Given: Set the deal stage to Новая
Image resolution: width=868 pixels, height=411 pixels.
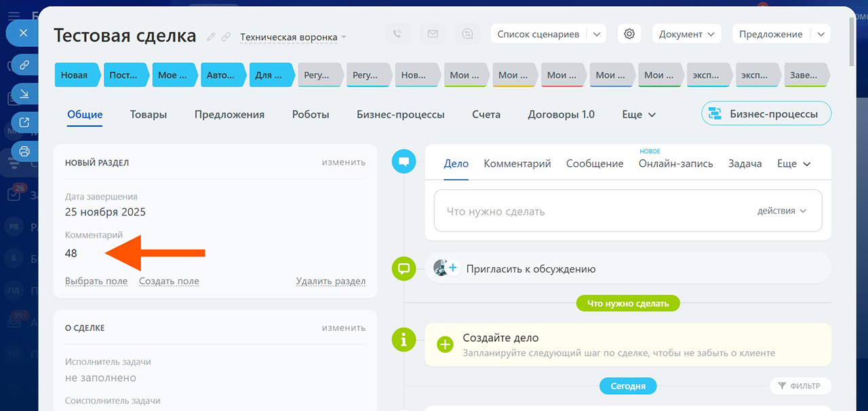Looking at the screenshot, I should (x=75, y=75).
